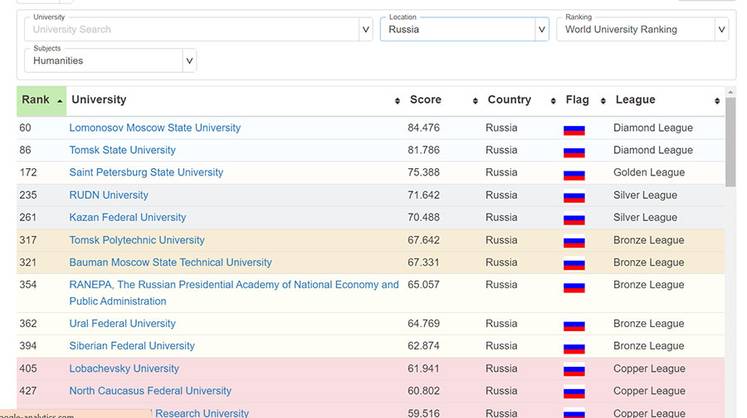Viewport: 747px width, 418px height.
Task: Click Russian flag in Saint Petersburg row
Action: click(x=574, y=174)
